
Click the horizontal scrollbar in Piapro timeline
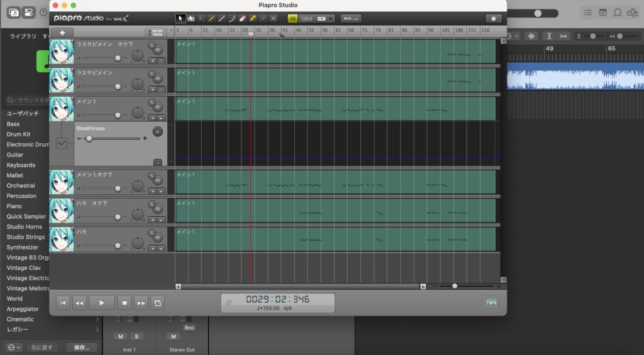coord(300,287)
